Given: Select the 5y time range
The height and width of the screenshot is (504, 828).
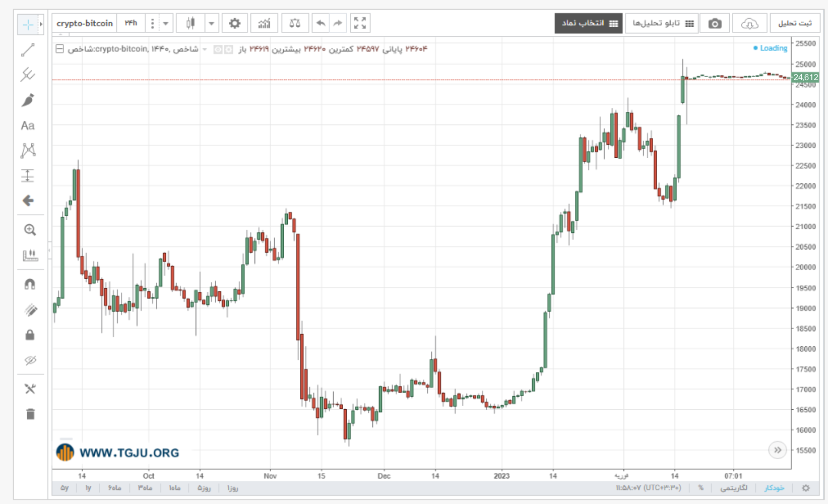Looking at the screenshot, I should (x=65, y=488).
